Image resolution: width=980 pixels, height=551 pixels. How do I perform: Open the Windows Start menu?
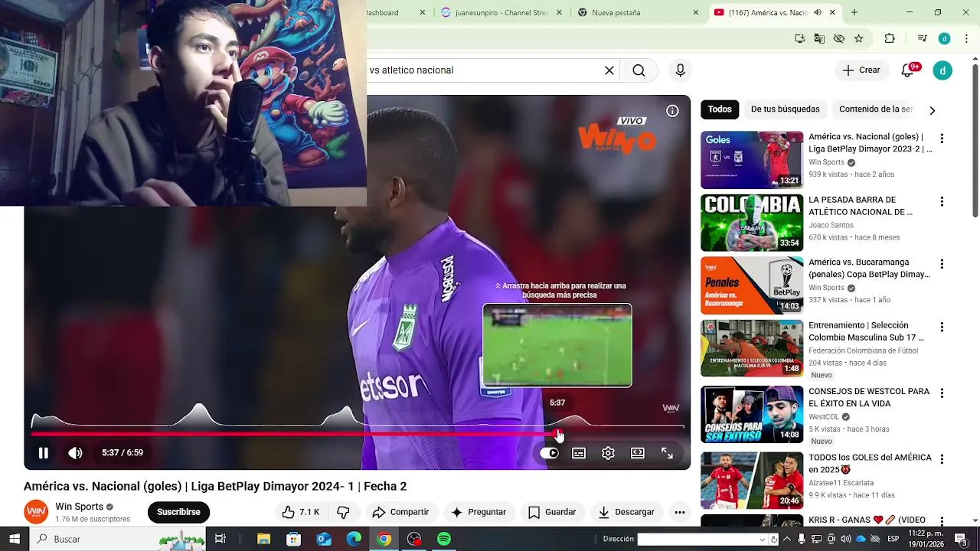pos(14,539)
